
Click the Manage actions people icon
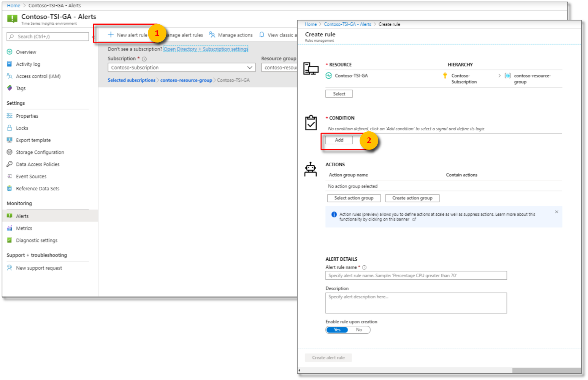[x=212, y=35]
